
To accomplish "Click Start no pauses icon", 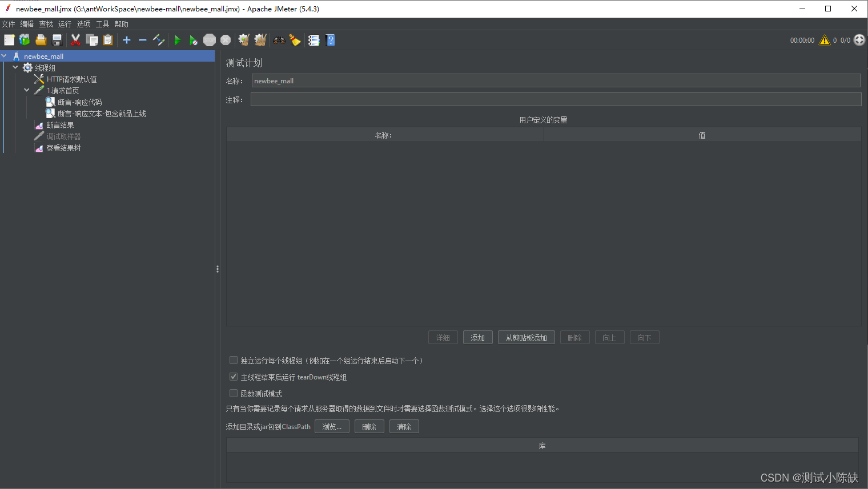I will [x=194, y=40].
